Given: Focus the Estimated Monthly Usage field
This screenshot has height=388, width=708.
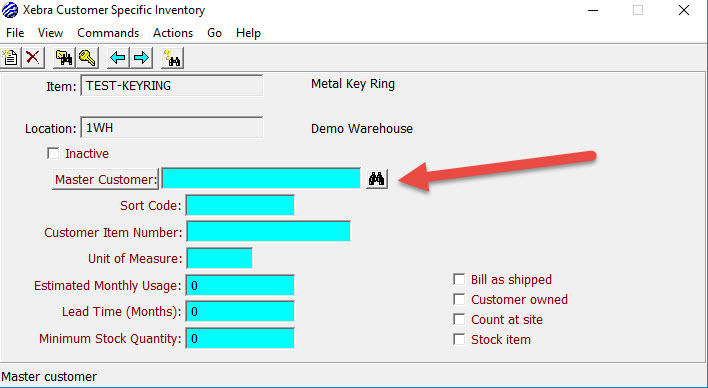Looking at the screenshot, I should pyautogui.click(x=240, y=285).
